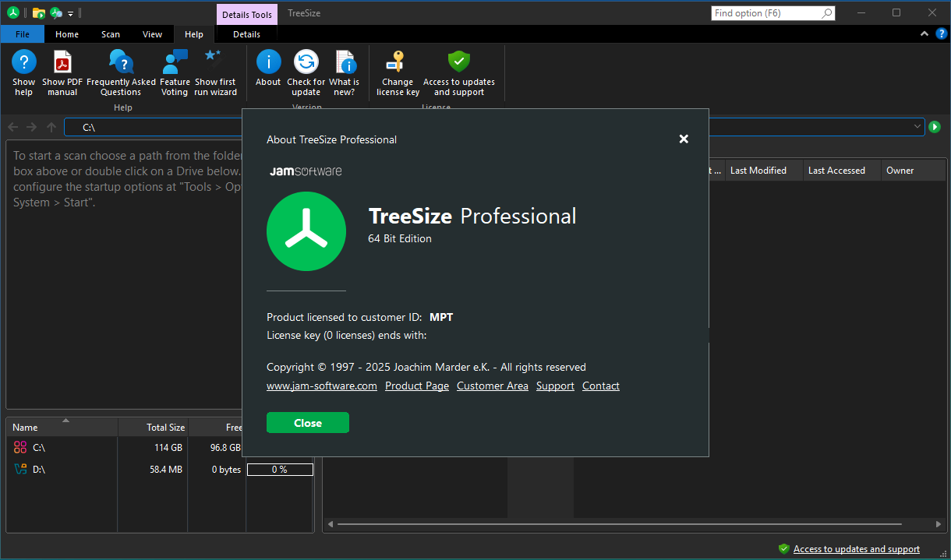Click the TreeSize logo in title bar
This screenshot has height=560, width=951.
[12, 12]
